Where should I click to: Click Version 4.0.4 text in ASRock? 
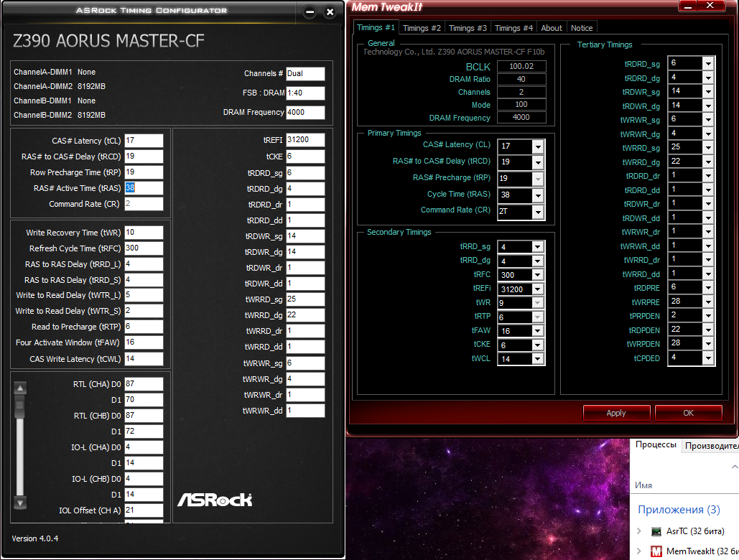pyautogui.click(x=35, y=538)
